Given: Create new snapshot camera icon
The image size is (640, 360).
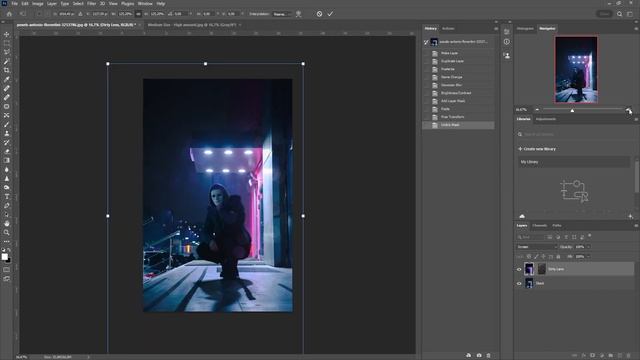Looking at the screenshot, I should [479, 356].
